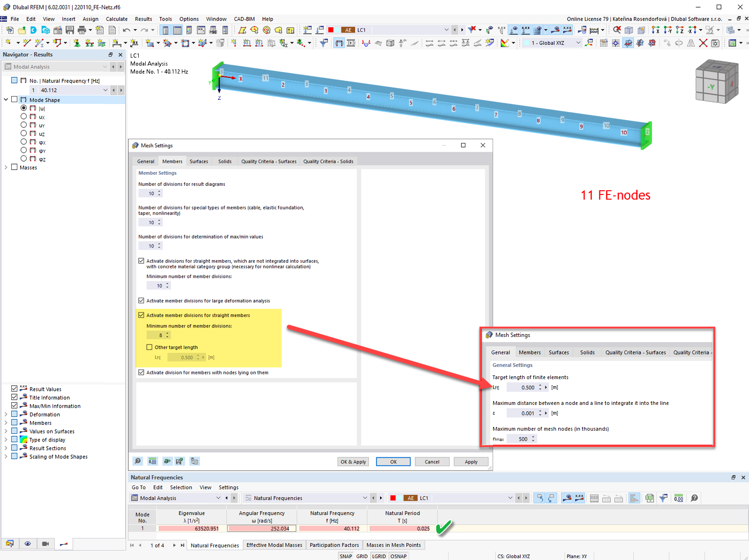Switch to General tab in Mesh Settings

[x=146, y=161]
